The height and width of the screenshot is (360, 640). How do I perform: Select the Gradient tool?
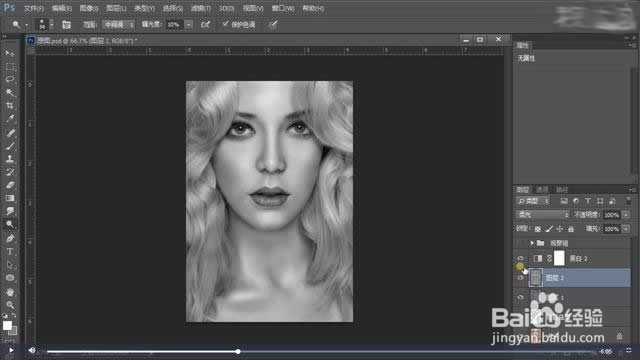coord(10,198)
